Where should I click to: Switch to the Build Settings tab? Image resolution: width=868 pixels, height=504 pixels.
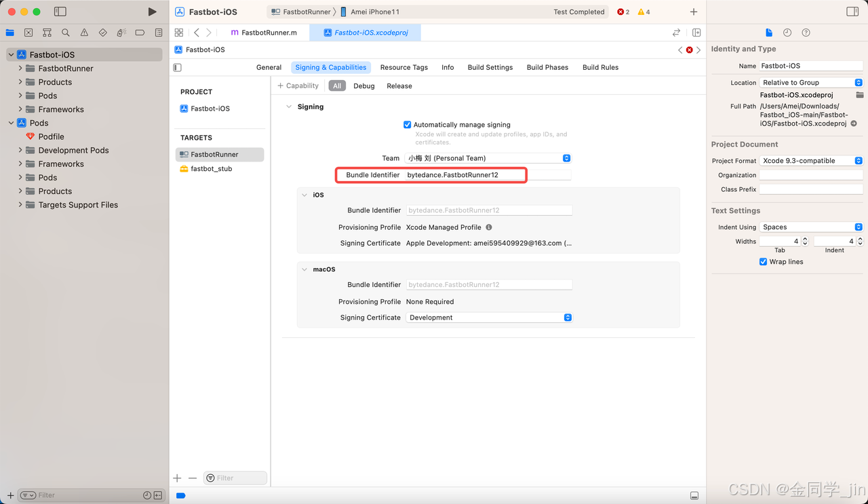point(490,67)
